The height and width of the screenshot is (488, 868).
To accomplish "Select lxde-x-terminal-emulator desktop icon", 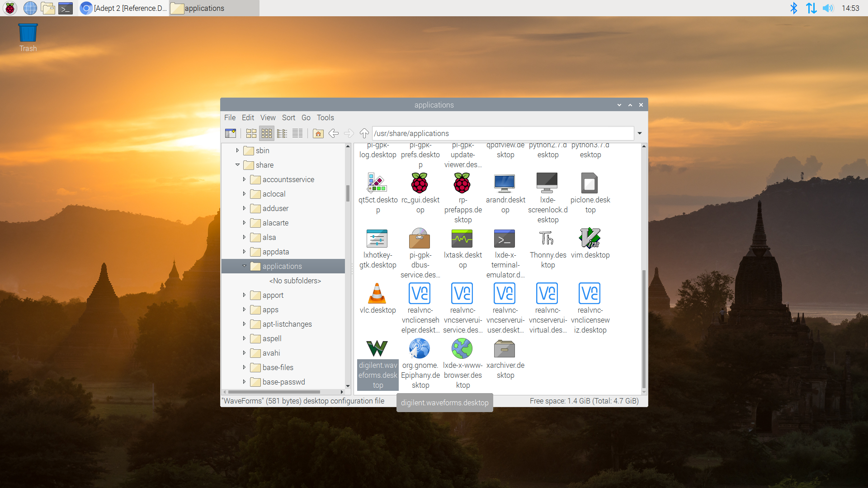I will (505, 239).
